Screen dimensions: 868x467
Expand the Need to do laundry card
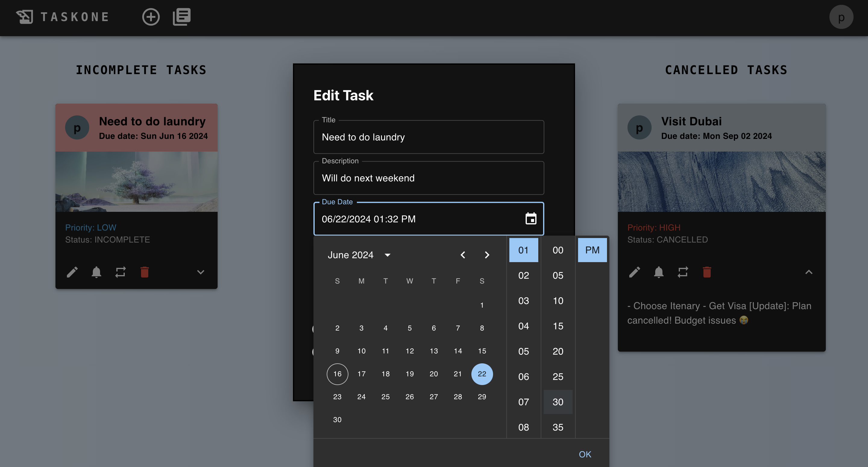tap(200, 272)
